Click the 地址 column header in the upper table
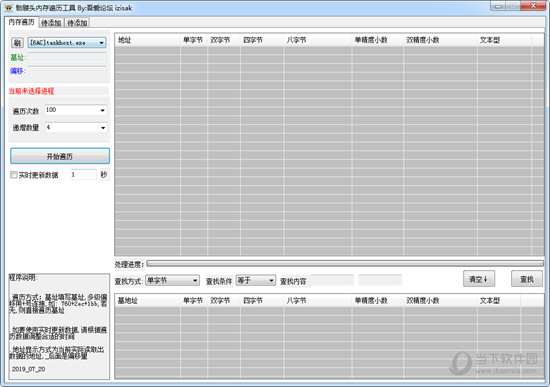Image resolution: width=550 pixels, height=387 pixels. tap(148, 40)
